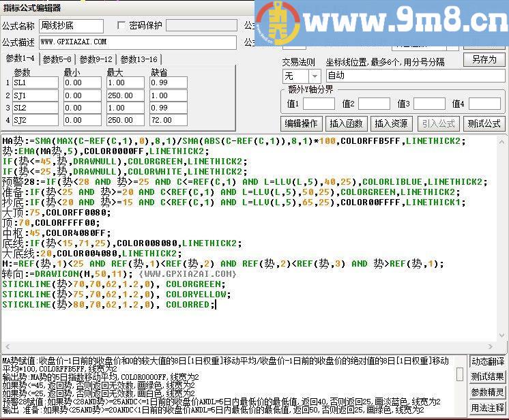Show 测试结果 test results
This screenshot has width=509, height=420.
coord(488,377)
